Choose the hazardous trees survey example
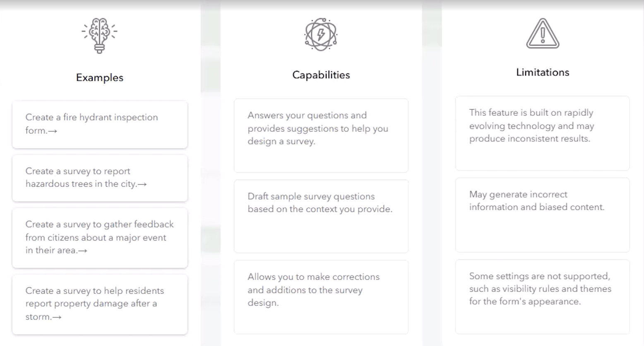644x346 pixels. pyautogui.click(x=100, y=178)
